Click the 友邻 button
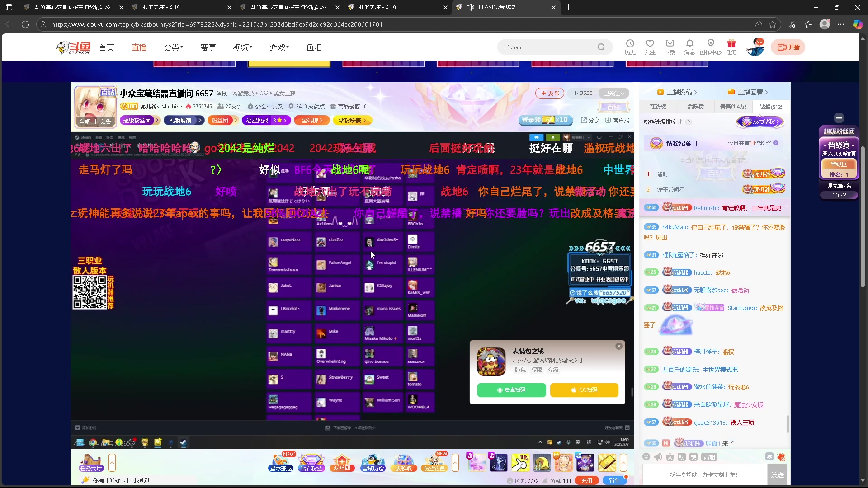The height and width of the screenshot is (488, 868). 549,93
